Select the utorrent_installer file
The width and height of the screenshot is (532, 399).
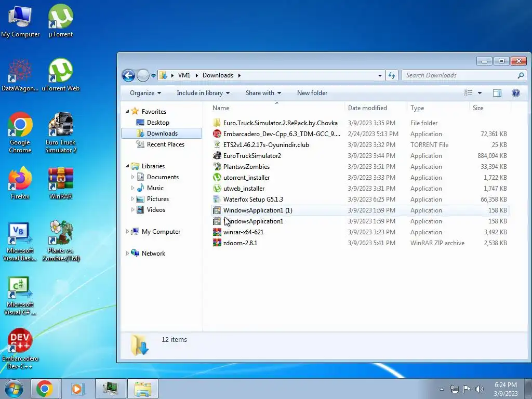360,178
